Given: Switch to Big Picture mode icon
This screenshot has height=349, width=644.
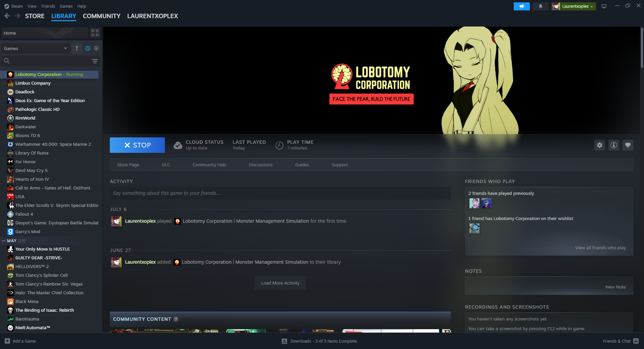Looking at the screenshot, I should point(604,6).
